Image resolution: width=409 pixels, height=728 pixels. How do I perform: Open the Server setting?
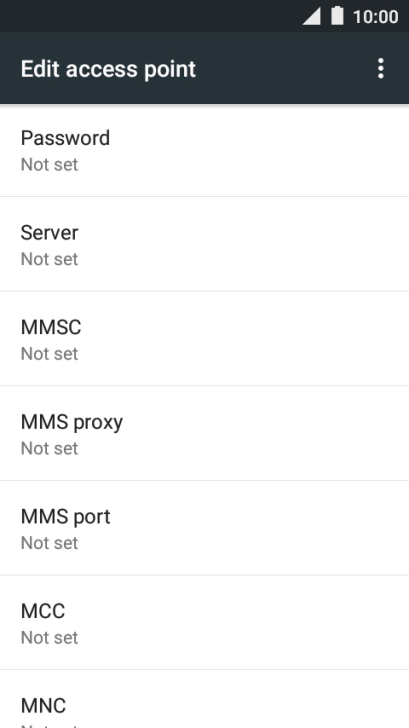coord(204,244)
